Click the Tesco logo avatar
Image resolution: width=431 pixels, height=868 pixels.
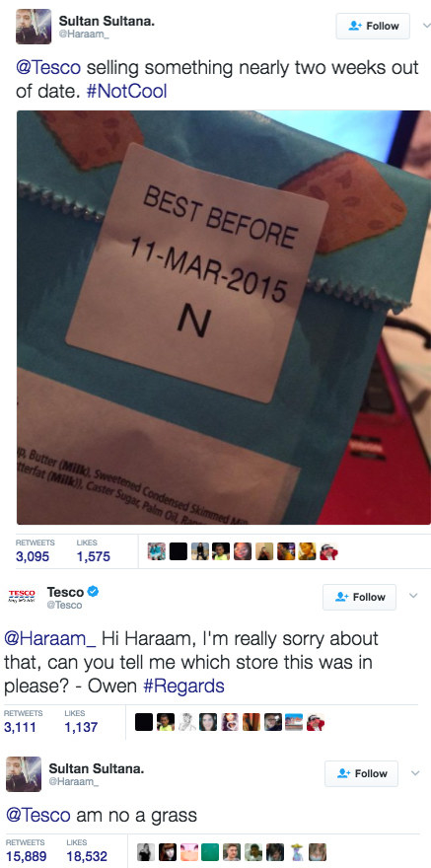pyautogui.click(x=22, y=596)
